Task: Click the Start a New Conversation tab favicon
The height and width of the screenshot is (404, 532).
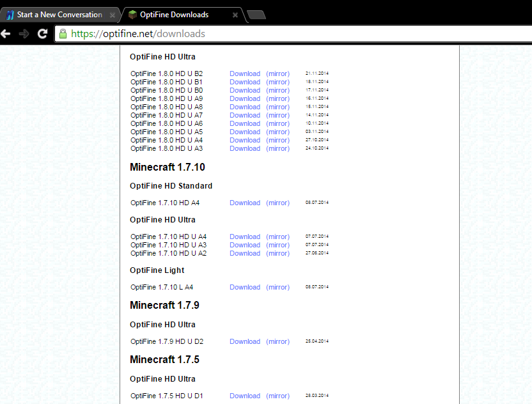Action: pyautogui.click(x=10, y=15)
